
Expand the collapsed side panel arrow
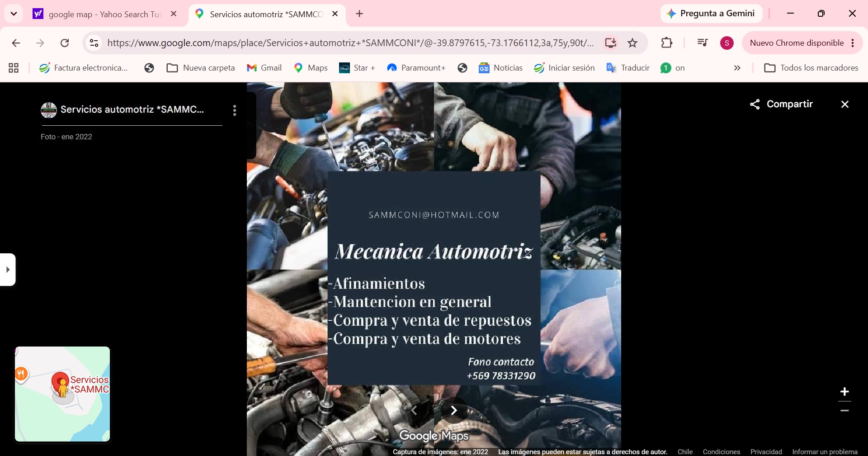[x=8, y=270]
